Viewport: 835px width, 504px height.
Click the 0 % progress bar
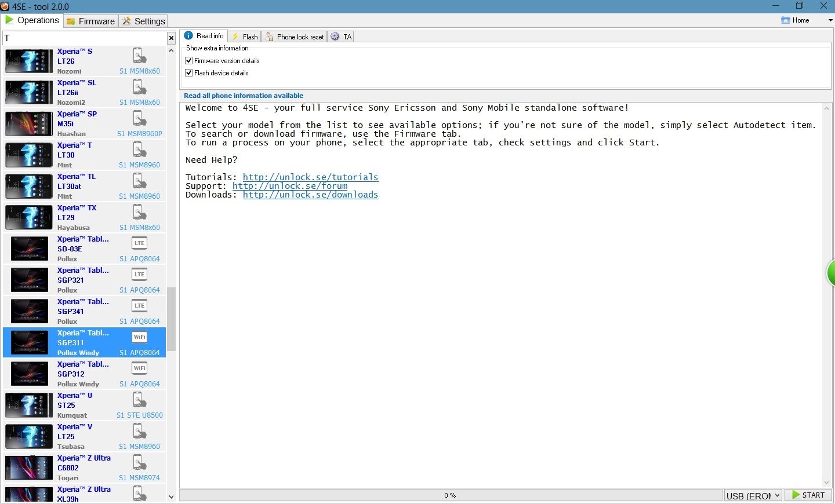451,495
